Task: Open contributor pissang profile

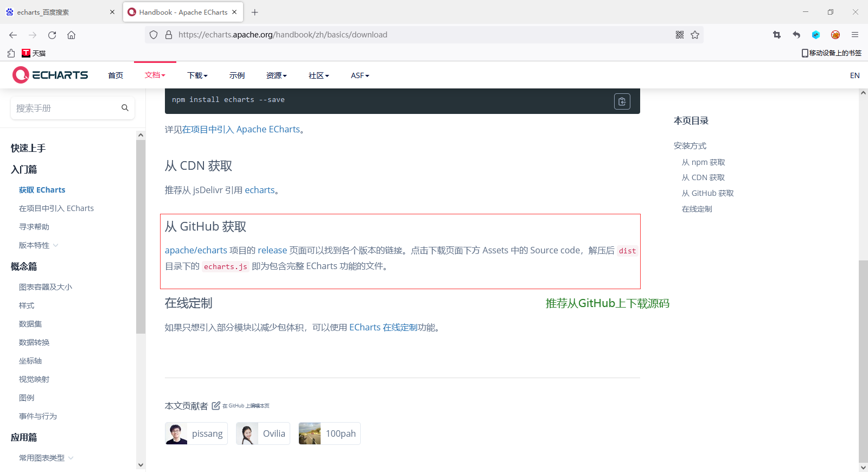Action: 196,433
